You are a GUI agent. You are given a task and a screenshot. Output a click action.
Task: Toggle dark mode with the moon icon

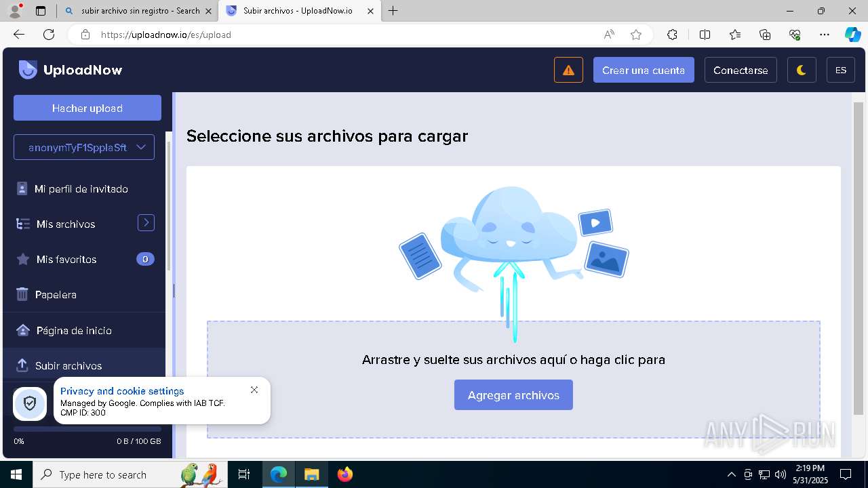click(x=802, y=70)
